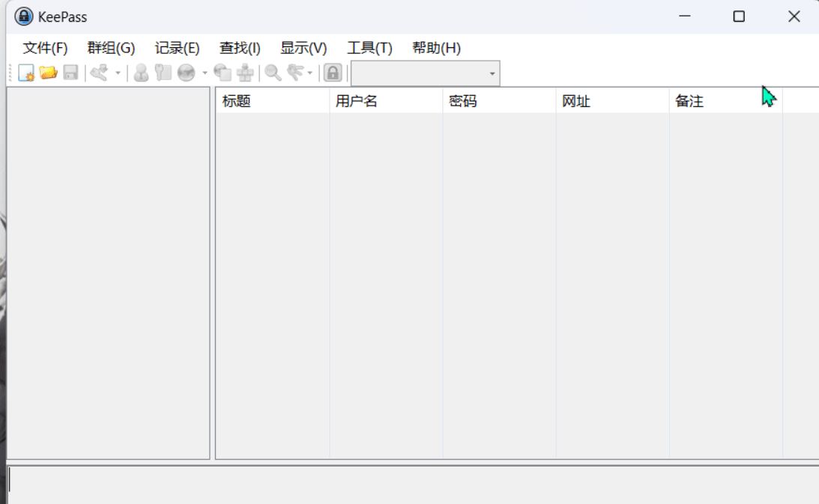Viewport: 819px width, 504px height.
Task: Open the 工具(T) menu
Action: (370, 48)
